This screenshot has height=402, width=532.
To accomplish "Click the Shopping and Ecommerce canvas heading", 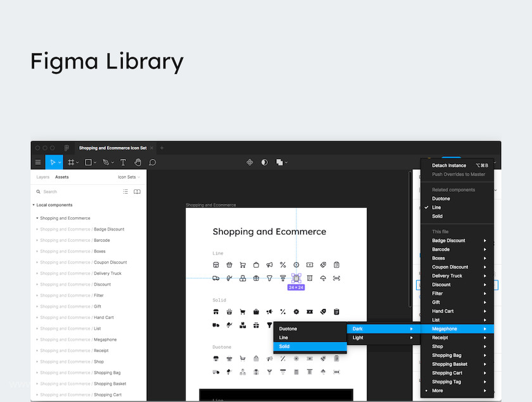I will (x=269, y=232).
